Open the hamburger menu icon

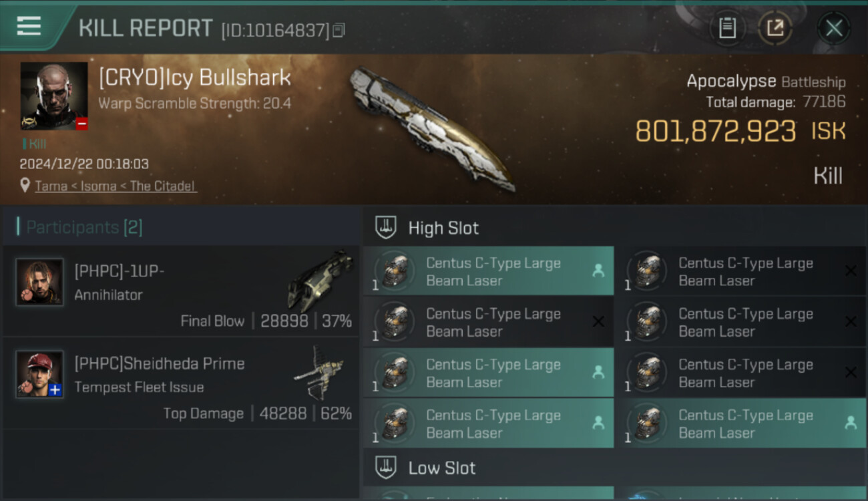(x=29, y=26)
